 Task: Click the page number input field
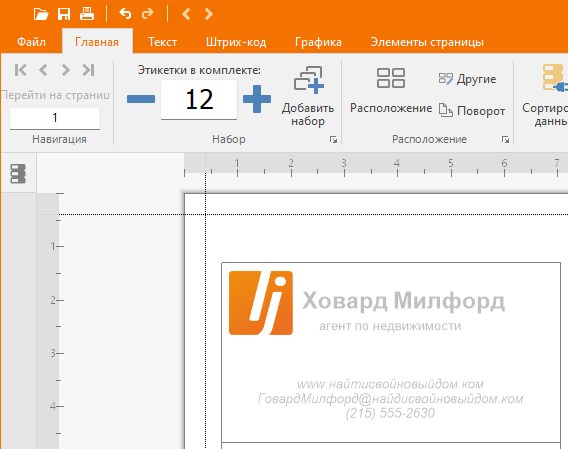coord(55,118)
